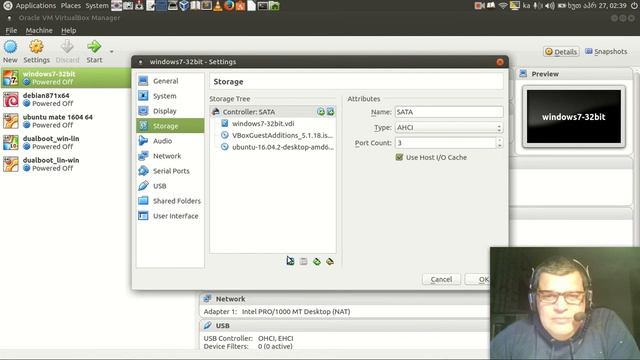Select the dualboot_win-lin VM in list
640x360 pixels.
(x=65, y=142)
